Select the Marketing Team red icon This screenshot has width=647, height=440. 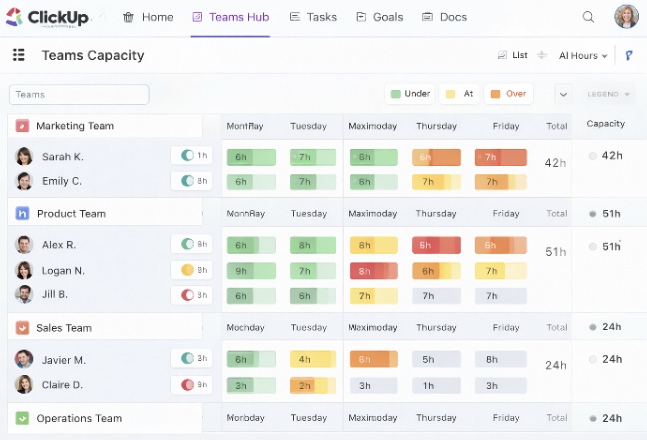(x=22, y=126)
